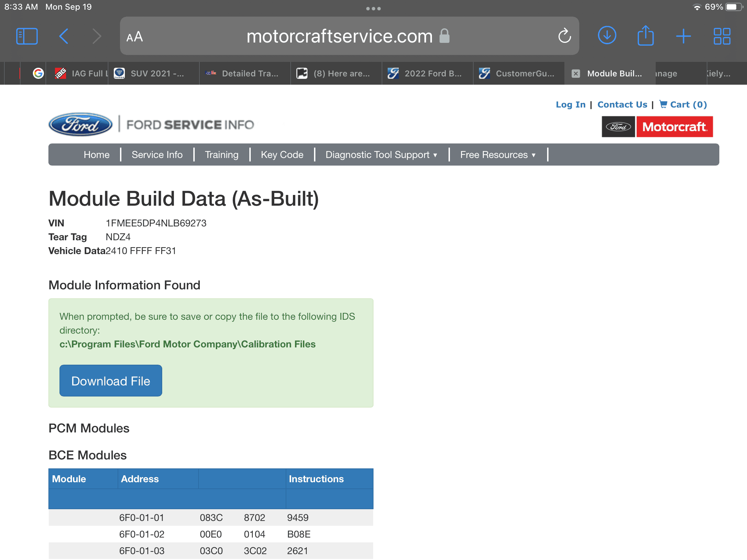Switch to the Detailed Tra... tab
The height and width of the screenshot is (560, 747).
(x=245, y=73)
